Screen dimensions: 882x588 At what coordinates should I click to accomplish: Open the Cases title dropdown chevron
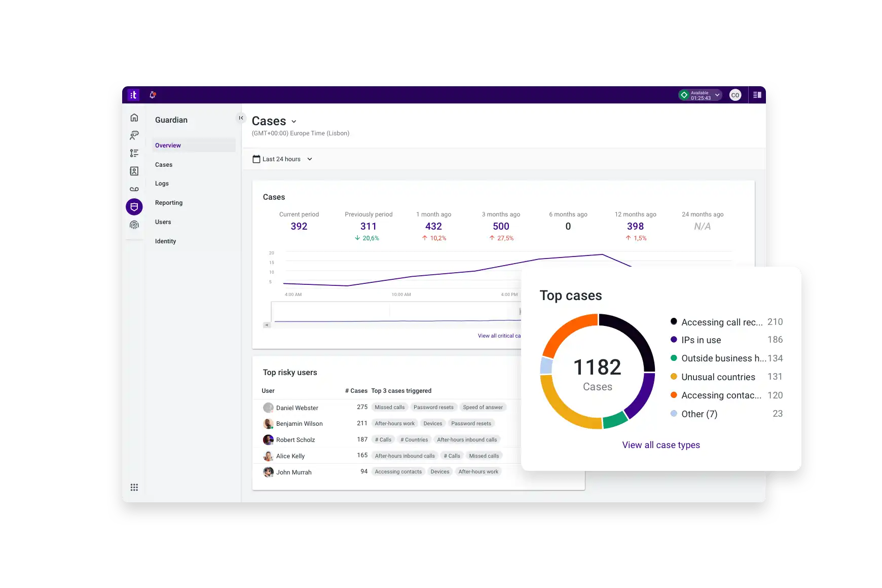[x=294, y=122]
